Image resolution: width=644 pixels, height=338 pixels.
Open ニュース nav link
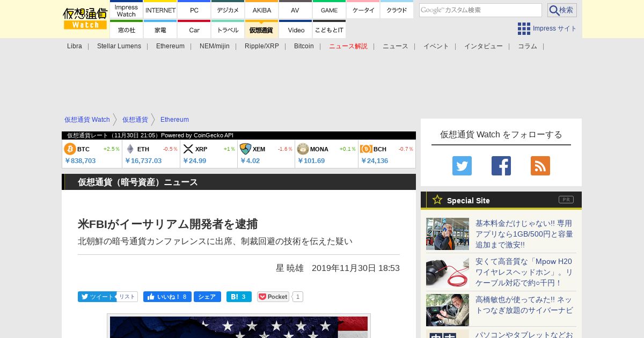click(x=396, y=46)
